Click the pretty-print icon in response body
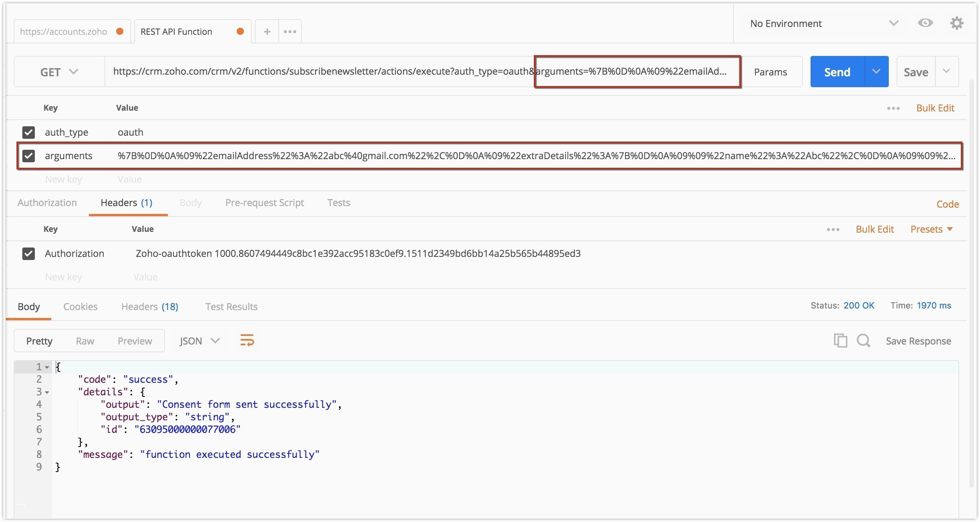The height and width of the screenshot is (522, 980). pyautogui.click(x=246, y=341)
